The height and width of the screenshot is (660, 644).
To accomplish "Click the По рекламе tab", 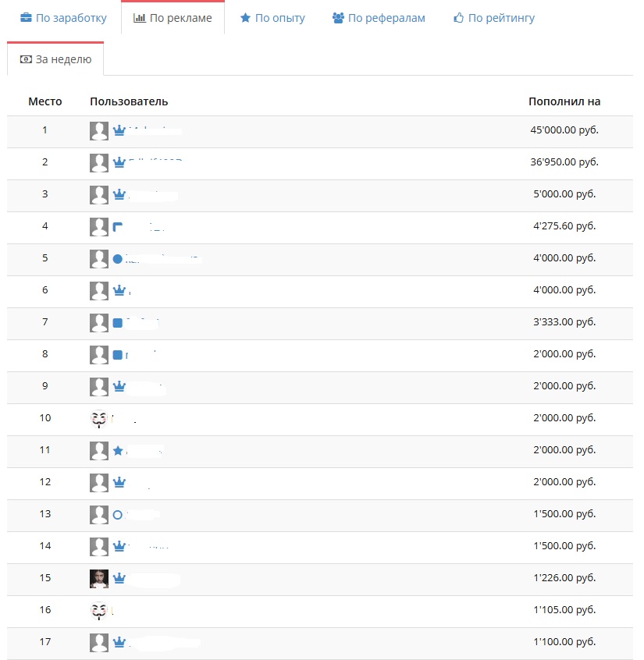I will pyautogui.click(x=173, y=18).
